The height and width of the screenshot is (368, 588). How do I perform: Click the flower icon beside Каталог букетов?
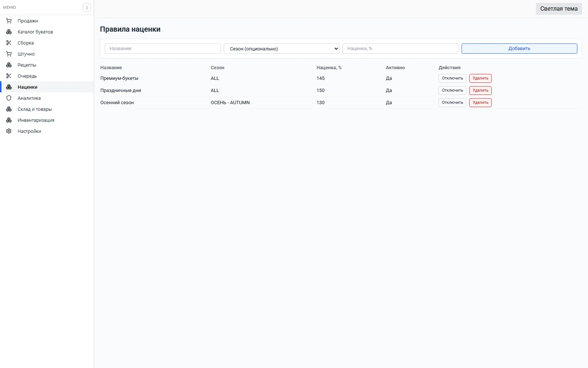click(x=9, y=32)
